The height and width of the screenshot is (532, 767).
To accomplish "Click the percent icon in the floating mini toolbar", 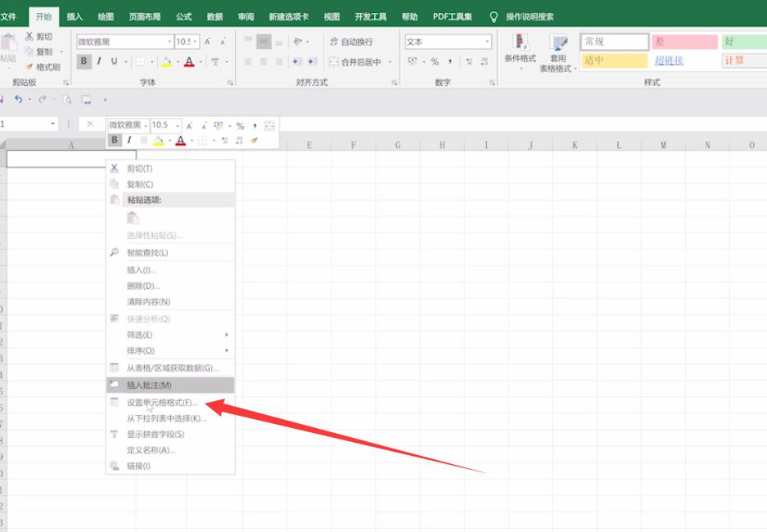I will coord(240,126).
